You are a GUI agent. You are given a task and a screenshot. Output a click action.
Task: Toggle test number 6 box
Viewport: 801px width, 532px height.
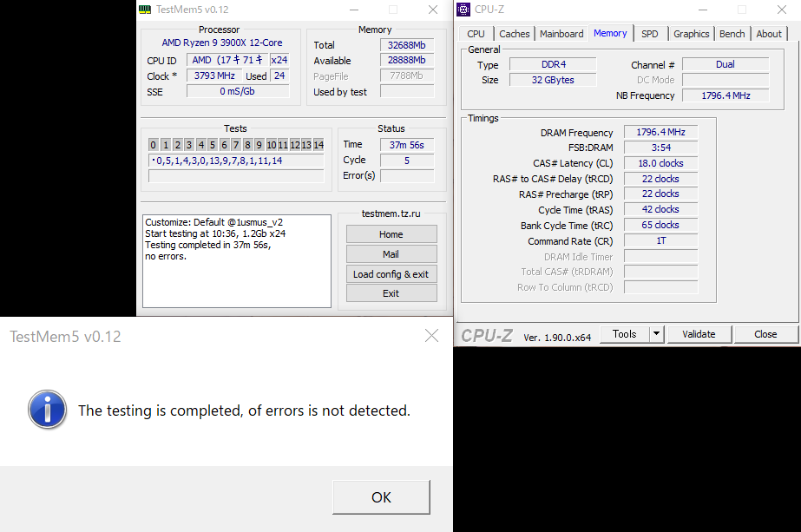coord(224,145)
